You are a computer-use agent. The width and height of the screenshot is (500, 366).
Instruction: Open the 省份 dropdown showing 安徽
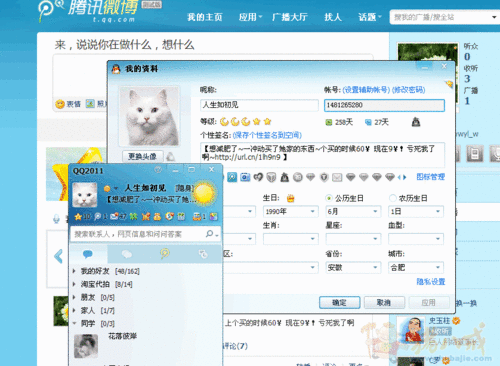tap(353, 267)
